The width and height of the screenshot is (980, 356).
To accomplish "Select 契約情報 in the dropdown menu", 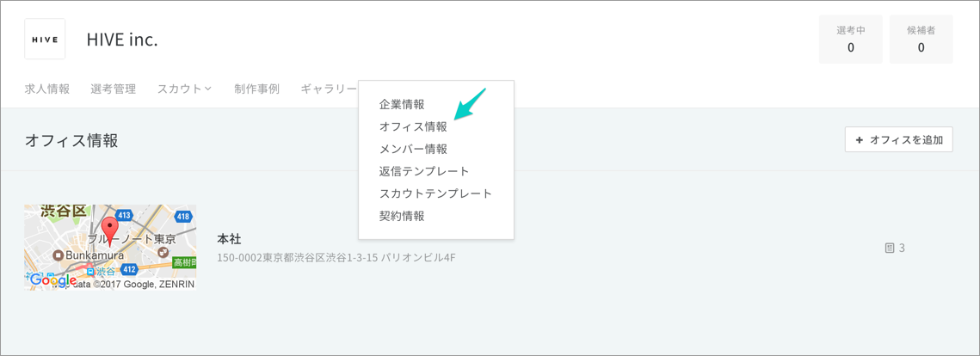I will (x=402, y=216).
